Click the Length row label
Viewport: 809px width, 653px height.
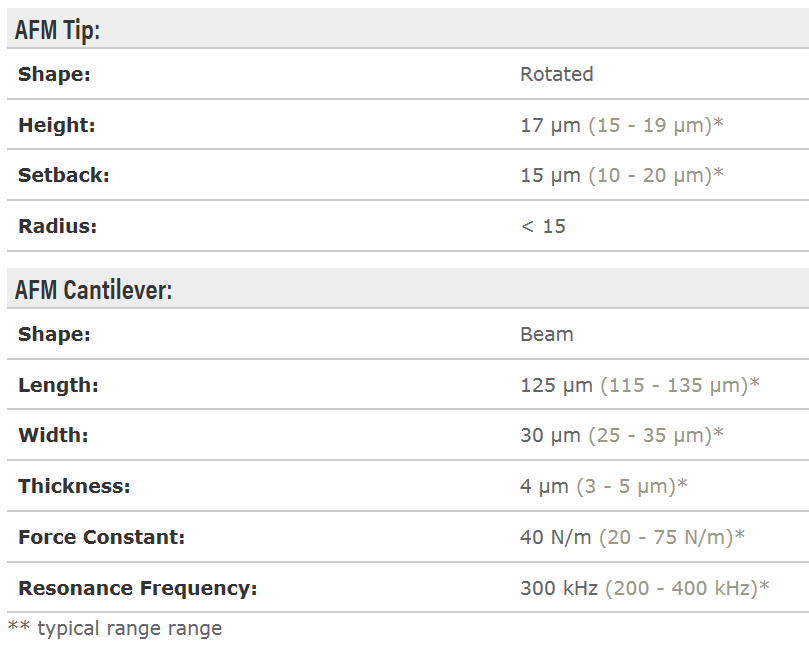(58, 385)
